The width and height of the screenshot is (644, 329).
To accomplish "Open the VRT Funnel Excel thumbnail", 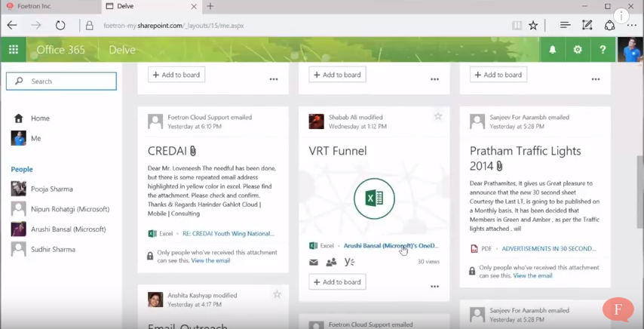I will point(374,198).
